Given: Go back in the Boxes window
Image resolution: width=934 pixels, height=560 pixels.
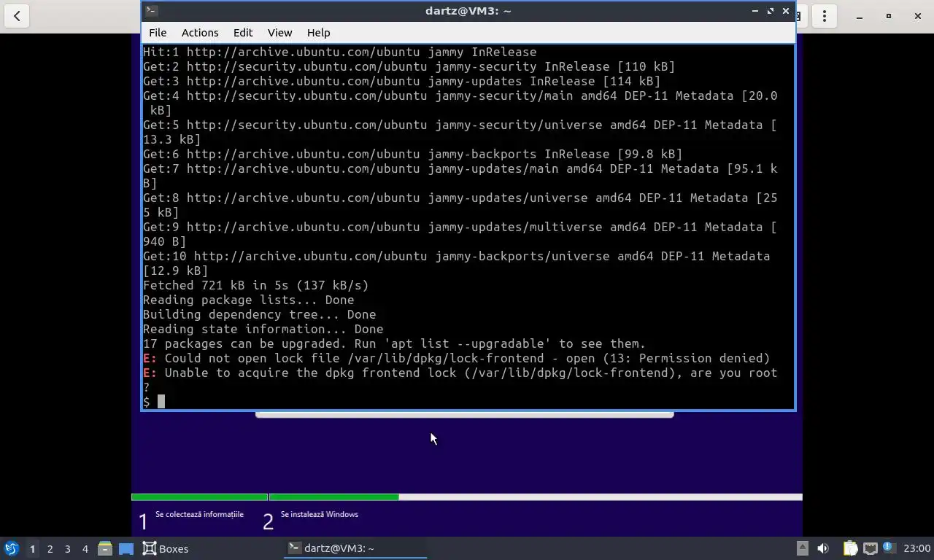Looking at the screenshot, I should pyautogui.click(x=17, y=16).
